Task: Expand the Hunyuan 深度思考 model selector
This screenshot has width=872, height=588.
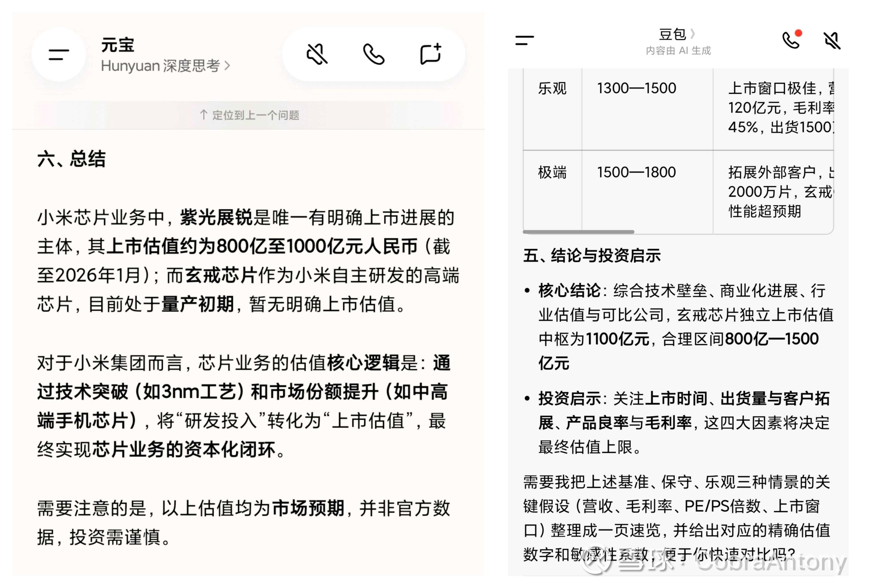Action: point(165,66)
